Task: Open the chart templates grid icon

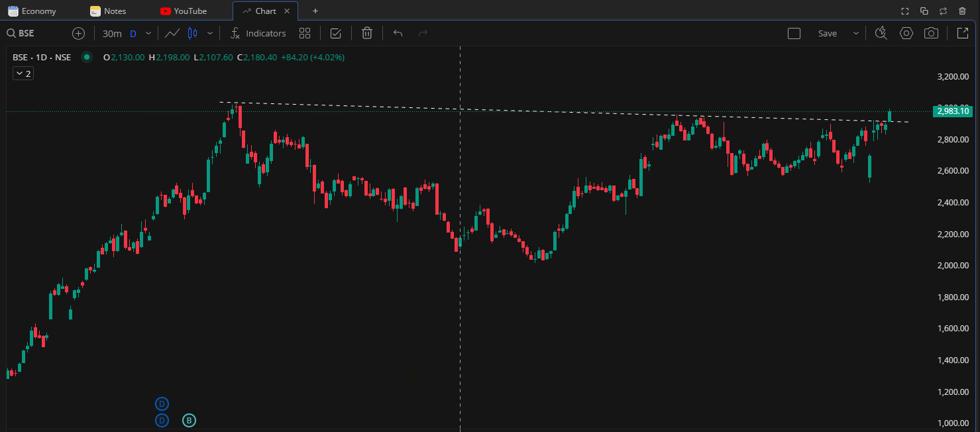Action: [305, 33]
